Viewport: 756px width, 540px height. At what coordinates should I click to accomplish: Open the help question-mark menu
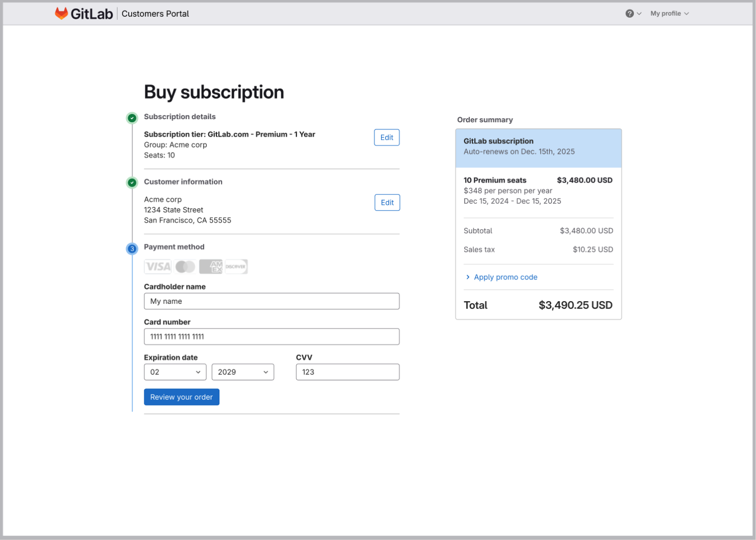coord(633,14)
